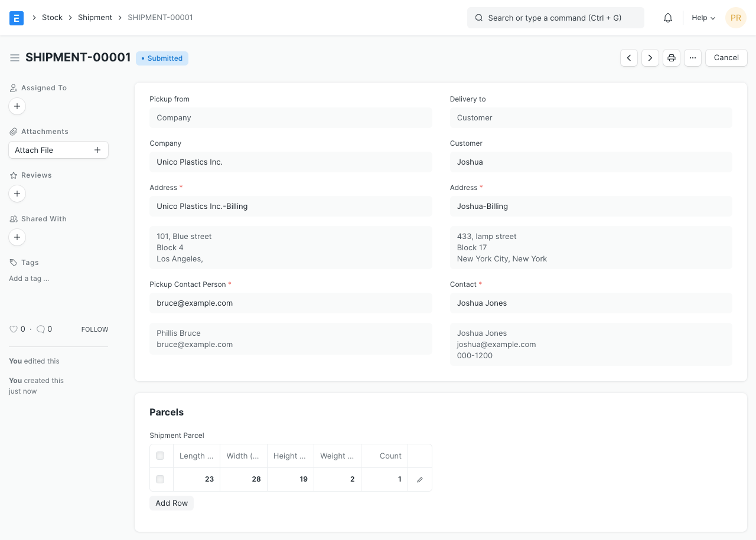756x540 pixels.
Task: Click Add Row in Parcels table
Action: coord(171,503)
